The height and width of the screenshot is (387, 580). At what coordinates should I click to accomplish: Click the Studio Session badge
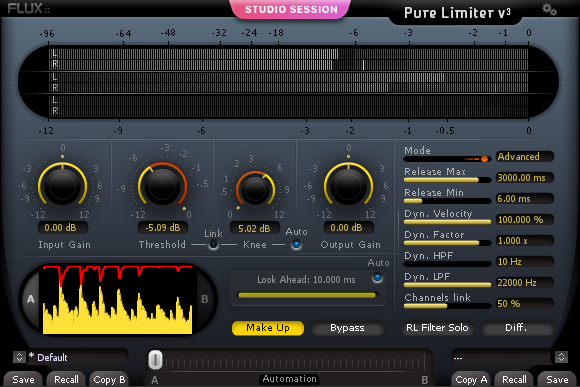coord(291,9)
